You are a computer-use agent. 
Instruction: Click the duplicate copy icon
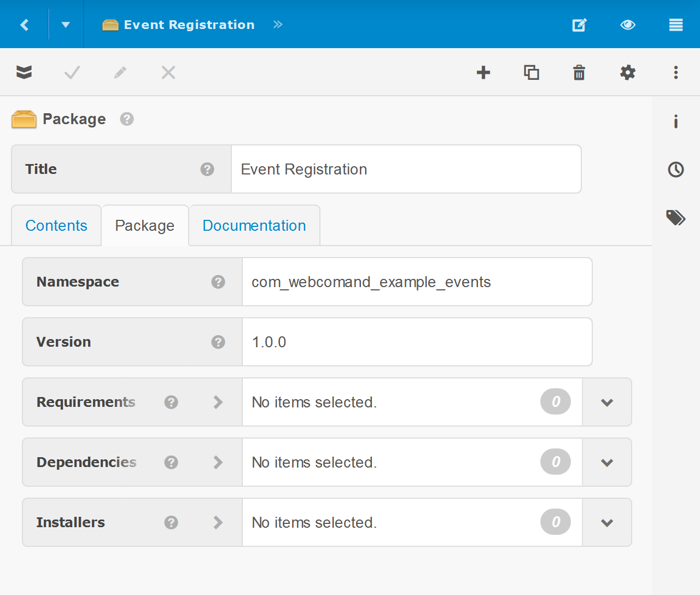point(532,73)
